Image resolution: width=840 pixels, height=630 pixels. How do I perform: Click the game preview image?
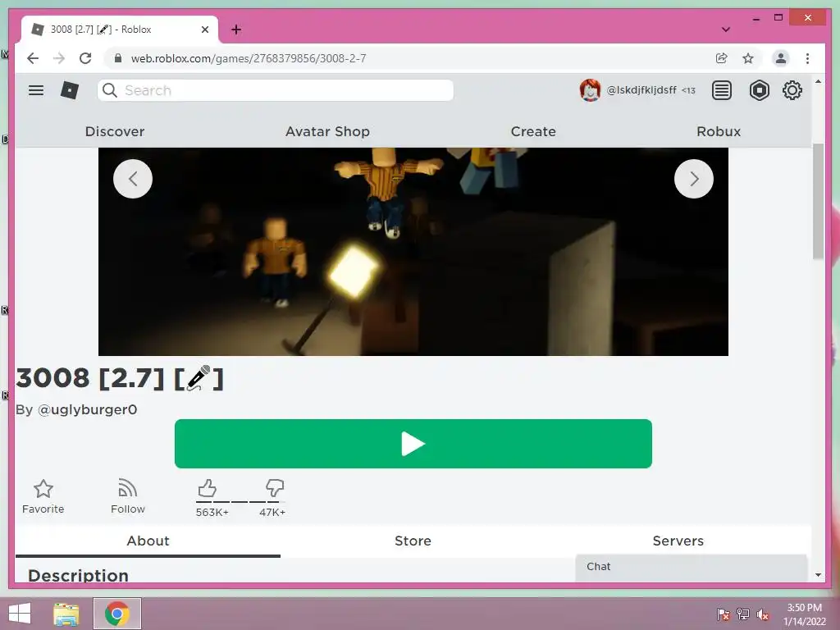tap(413, 251)
